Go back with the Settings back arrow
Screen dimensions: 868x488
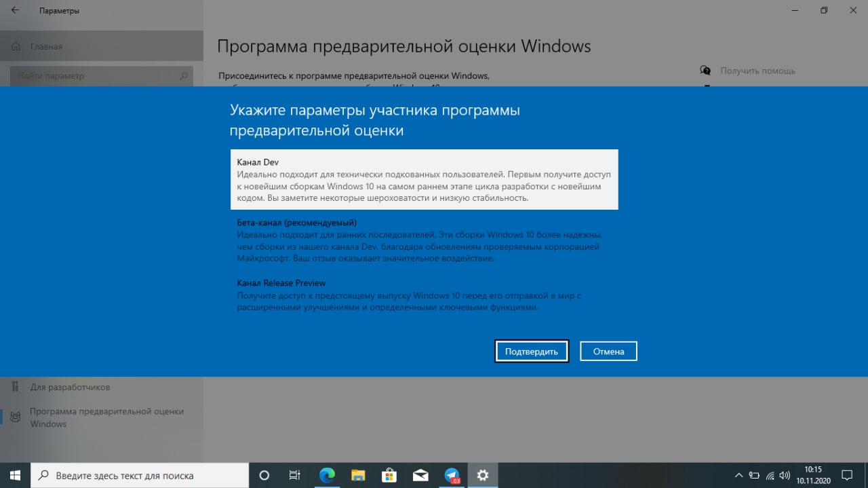pos(15,11)
